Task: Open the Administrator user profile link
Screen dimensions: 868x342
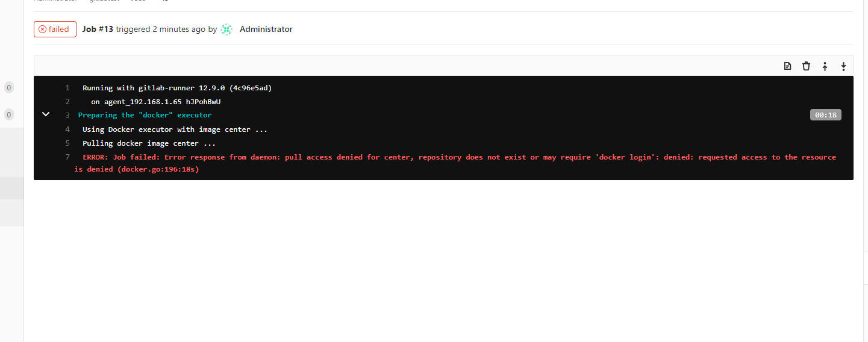Action: click(x=266, y=29)
